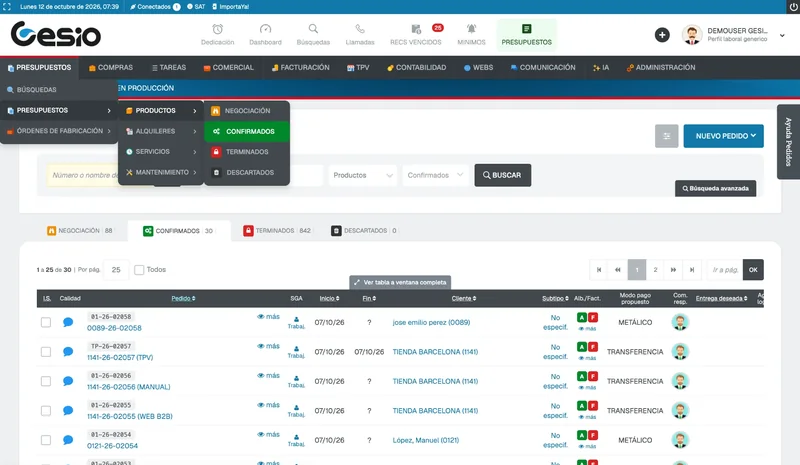Click the Gesio logo
This screenshot has height=465, width=800.
tap(56, 34)
